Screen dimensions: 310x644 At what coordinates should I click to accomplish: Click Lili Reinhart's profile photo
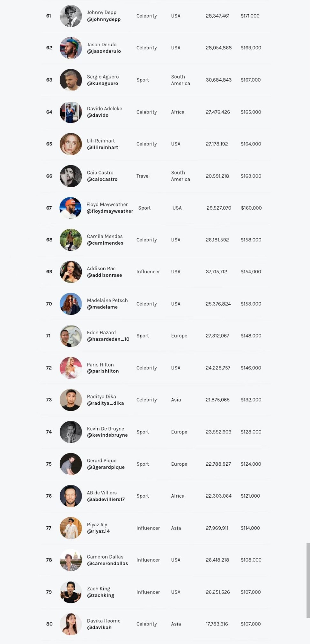click(x=71, y=144)
